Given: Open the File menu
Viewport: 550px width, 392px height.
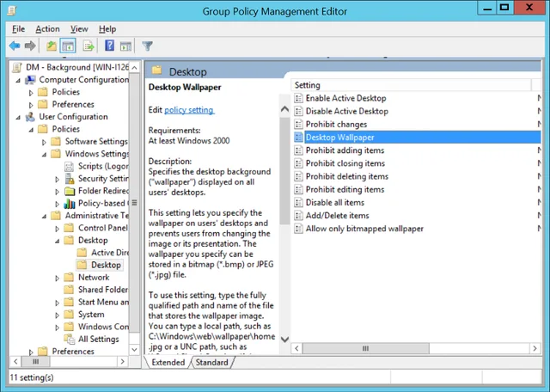Looking at the screenshot, I should [x=18, y=29].
